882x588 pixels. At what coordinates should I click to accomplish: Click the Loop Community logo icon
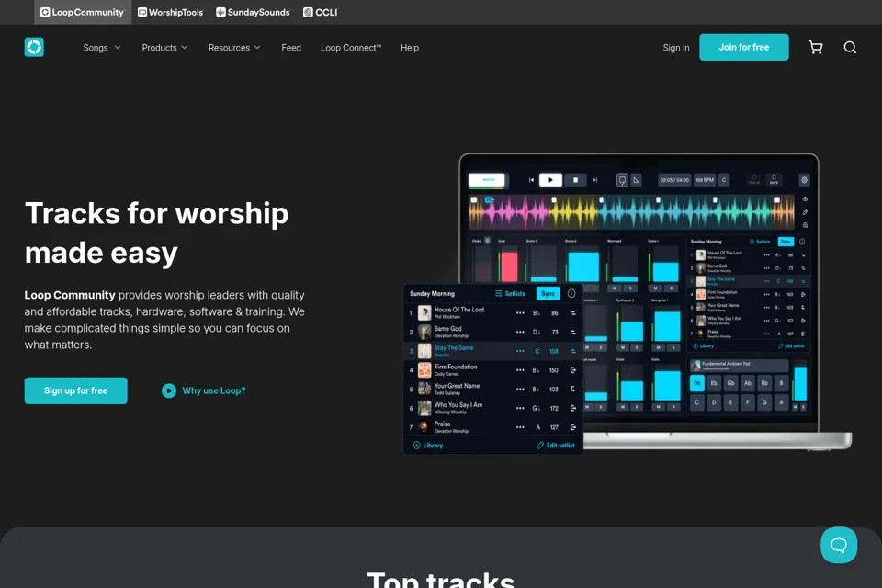(x=34, y=47)
